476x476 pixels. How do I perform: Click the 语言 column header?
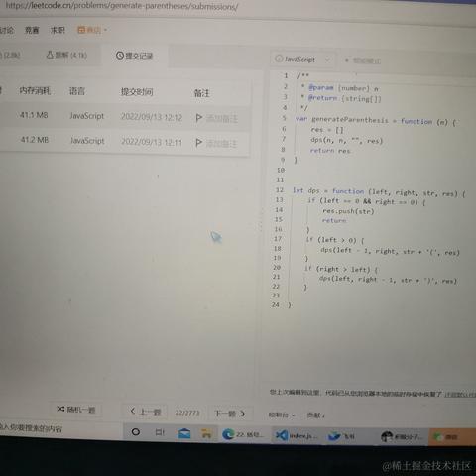tap(77, 91)
